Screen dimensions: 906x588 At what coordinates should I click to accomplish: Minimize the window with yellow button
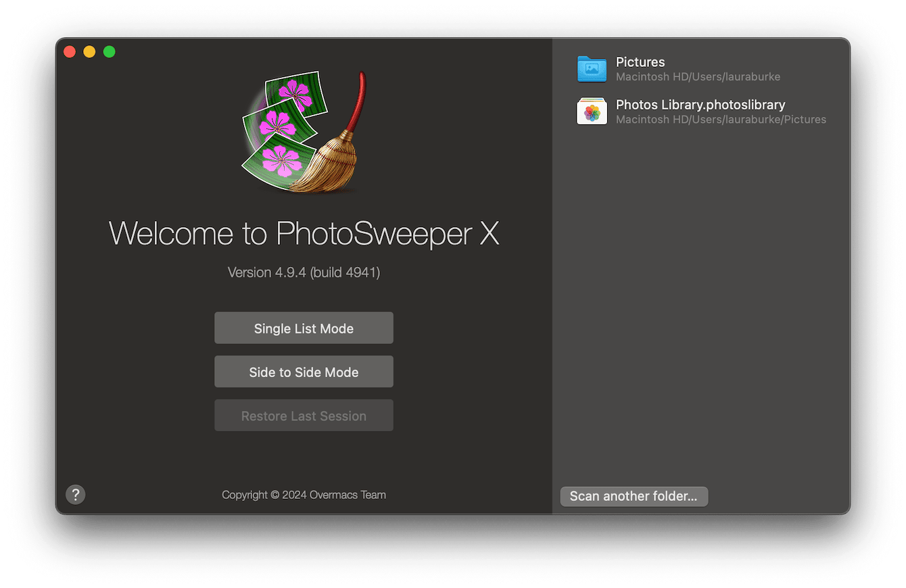point(89,51)
